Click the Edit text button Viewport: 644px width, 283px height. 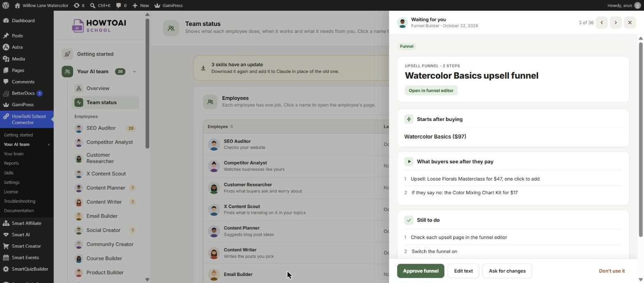(x=463, y=271)
